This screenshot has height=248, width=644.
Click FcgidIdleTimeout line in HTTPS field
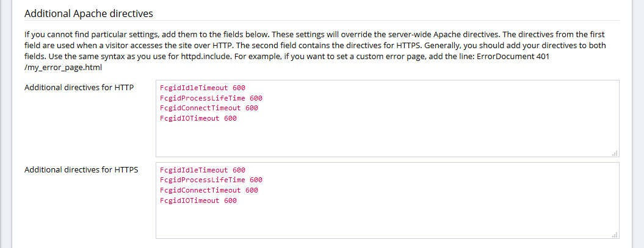[202, 170]
